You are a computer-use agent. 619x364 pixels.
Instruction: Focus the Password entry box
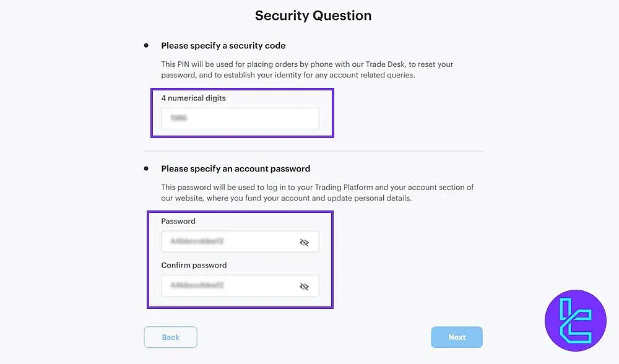tap(235, 241)
